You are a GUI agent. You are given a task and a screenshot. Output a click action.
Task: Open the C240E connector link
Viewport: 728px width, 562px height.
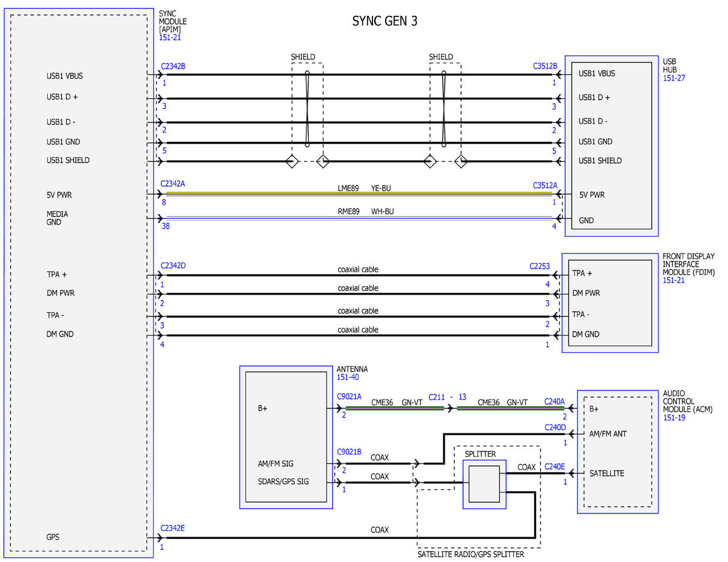pyautogui.click(x=554, y=467)
